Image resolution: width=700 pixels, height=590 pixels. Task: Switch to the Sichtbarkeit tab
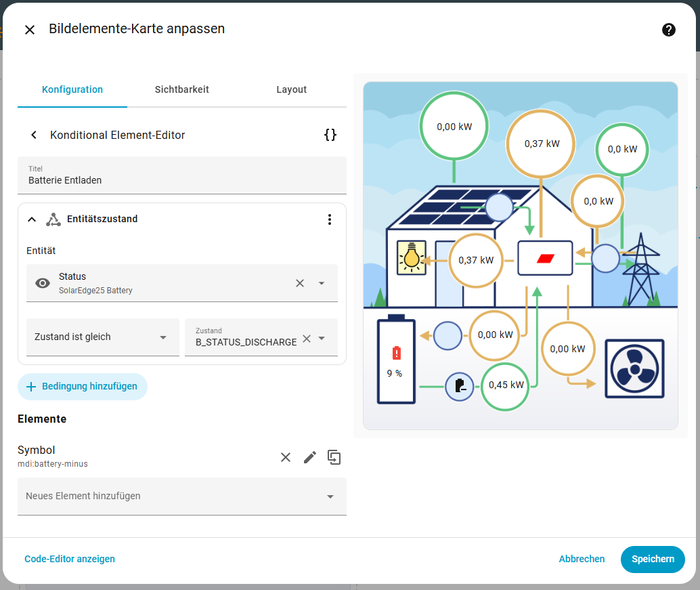(181, 89)
